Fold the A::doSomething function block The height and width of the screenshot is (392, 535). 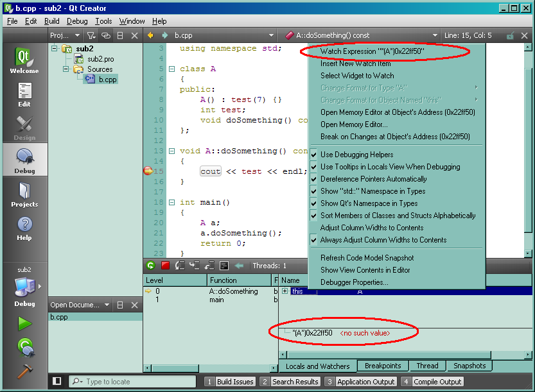[172, 151]
